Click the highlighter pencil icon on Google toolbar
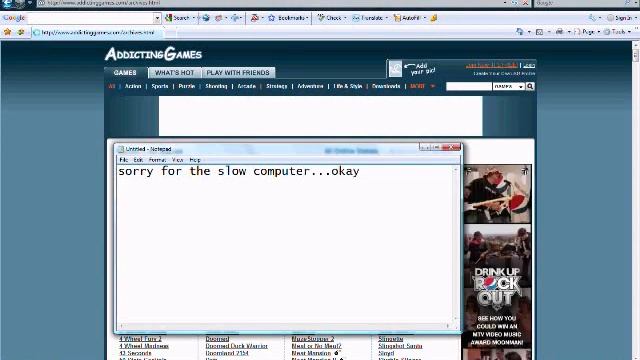This screenshot has width=640, height=360. pyautogui.click(x=434, y=18)
